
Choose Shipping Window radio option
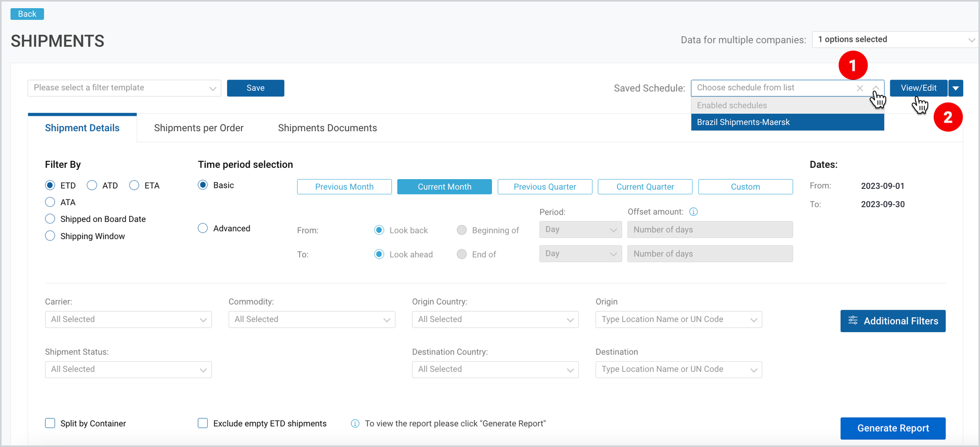50,236
